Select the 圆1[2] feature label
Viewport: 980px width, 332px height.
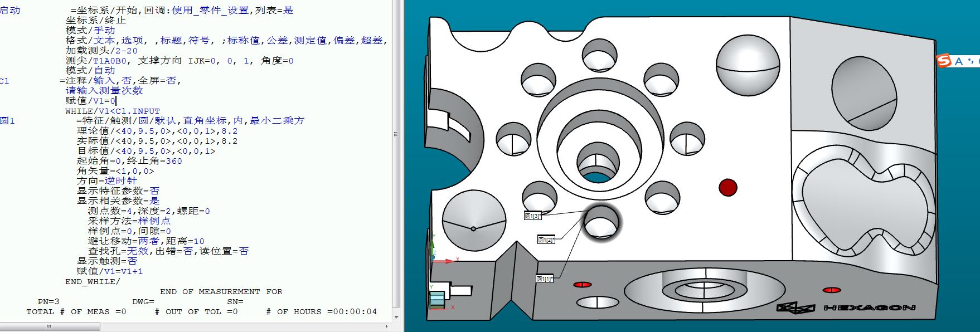546,240
